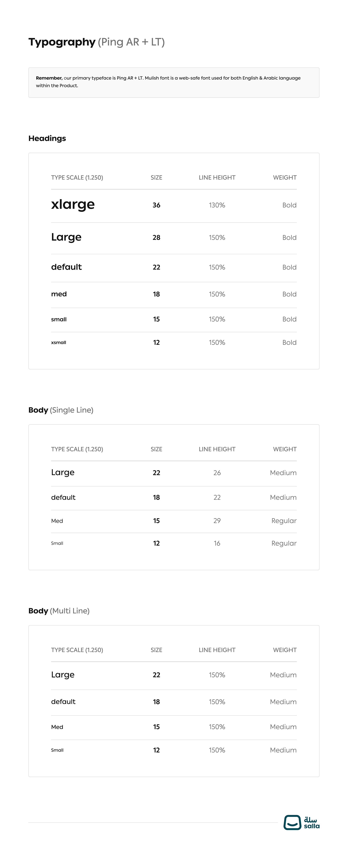Click the 'Remember' note box text
This screenshot has width=348, height=868.
(168, 82)
